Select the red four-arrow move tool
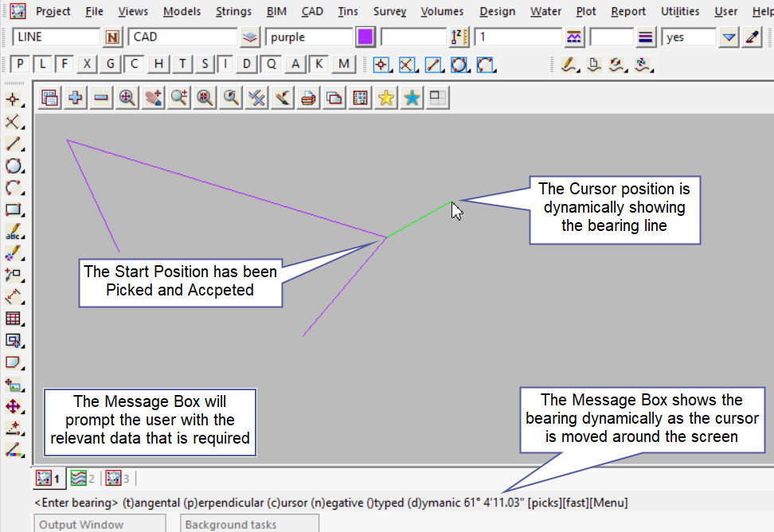 [x=13, y=406]
